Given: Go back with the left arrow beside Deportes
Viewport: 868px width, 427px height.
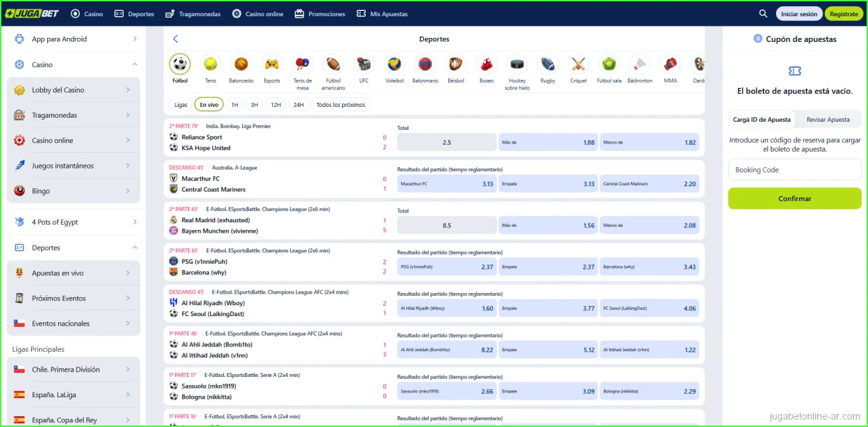Looking at the screenshot, I should coord(176,39).
